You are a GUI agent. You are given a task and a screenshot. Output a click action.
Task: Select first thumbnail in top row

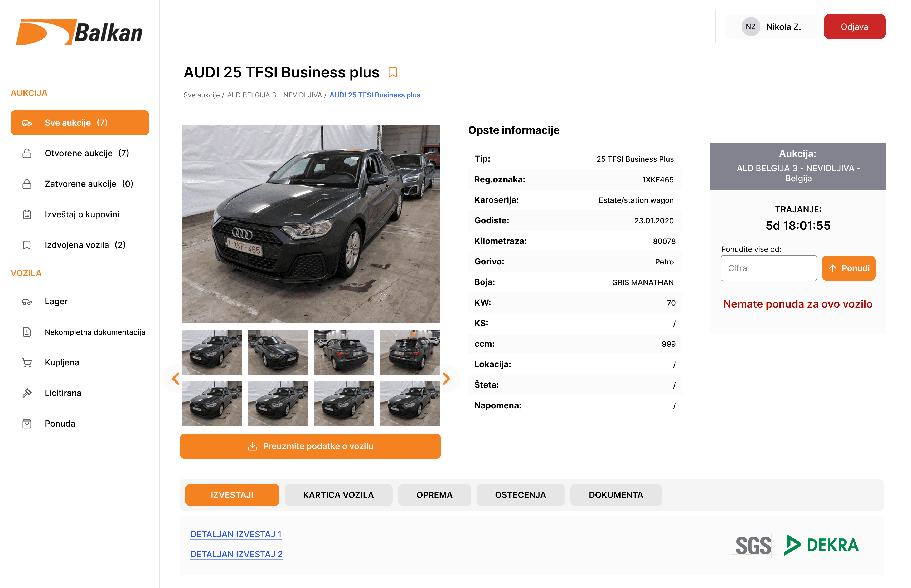coord(212,353)
